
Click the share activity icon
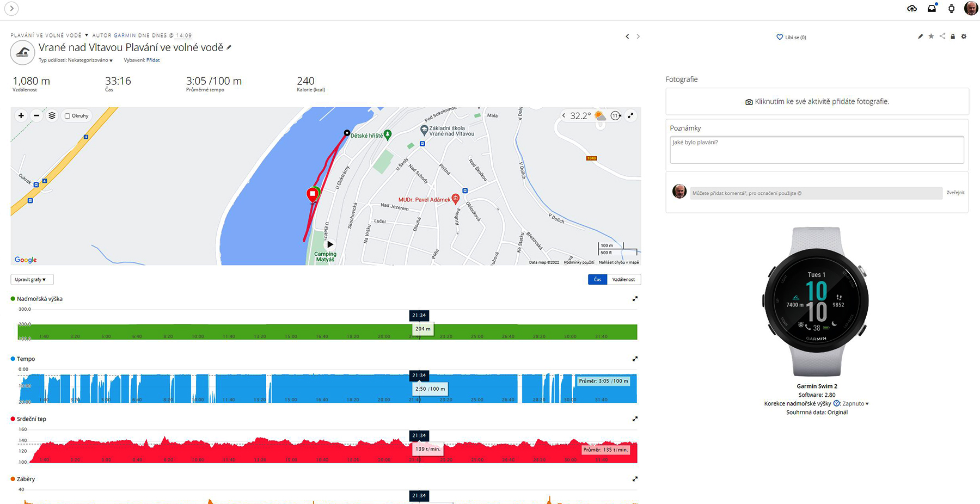coord(942,36)
